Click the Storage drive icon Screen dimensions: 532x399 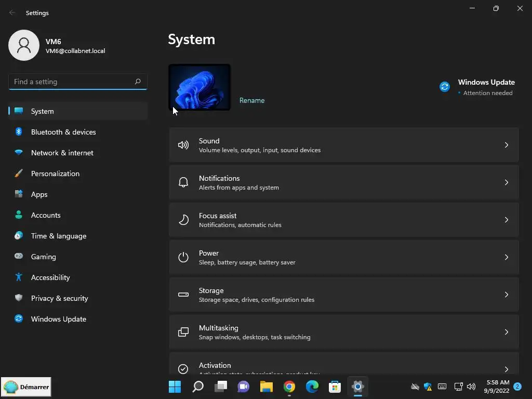tap(183, 295)
